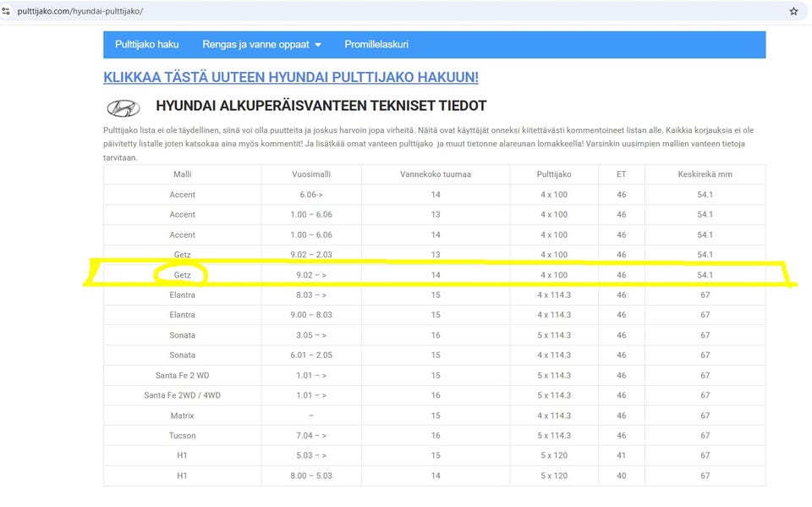
Task: Click the Klikkaa tästä uuteen Hyundai pulttijako hakuun link
Action: pyautogui.click(x=290, y=77)
